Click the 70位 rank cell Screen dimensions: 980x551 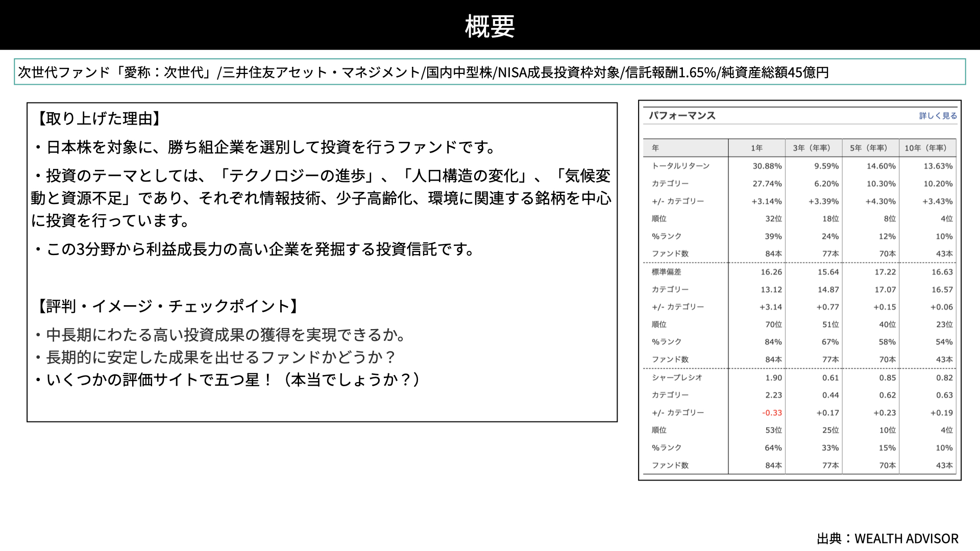(x=774, y=324)
